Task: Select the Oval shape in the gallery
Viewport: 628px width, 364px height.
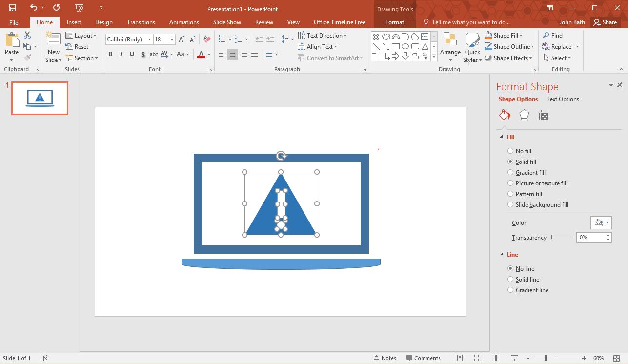Action: 405,46
